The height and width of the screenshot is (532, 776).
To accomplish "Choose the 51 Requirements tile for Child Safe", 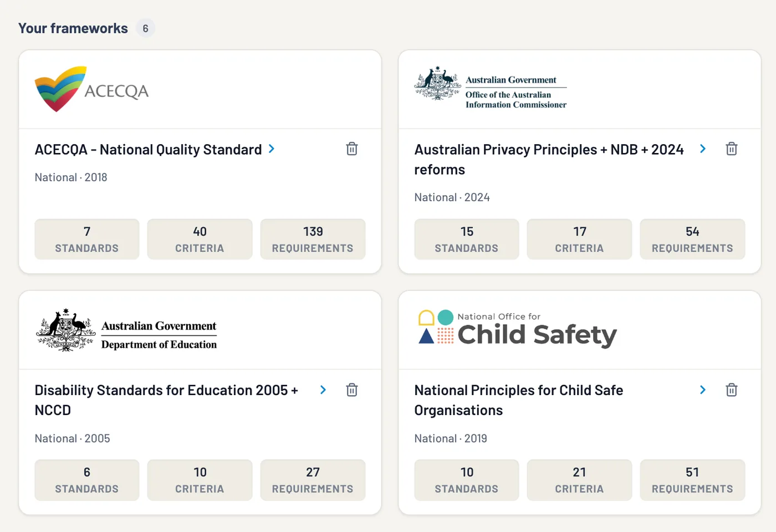I will click(693, 480).
